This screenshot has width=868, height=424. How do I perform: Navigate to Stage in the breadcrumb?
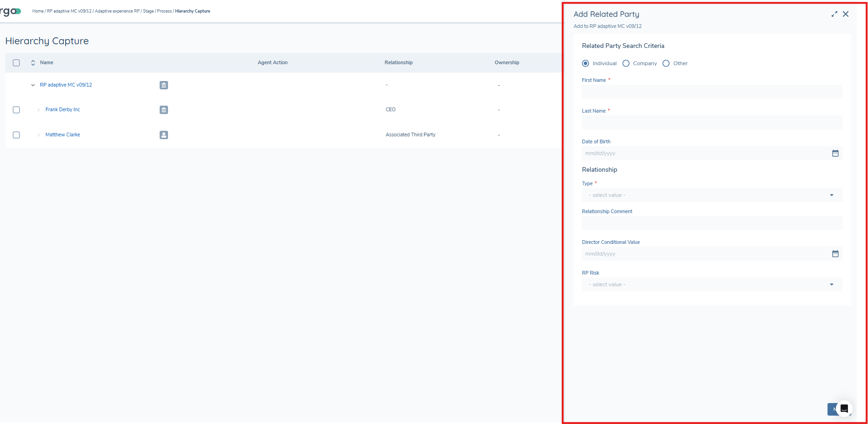148,11
